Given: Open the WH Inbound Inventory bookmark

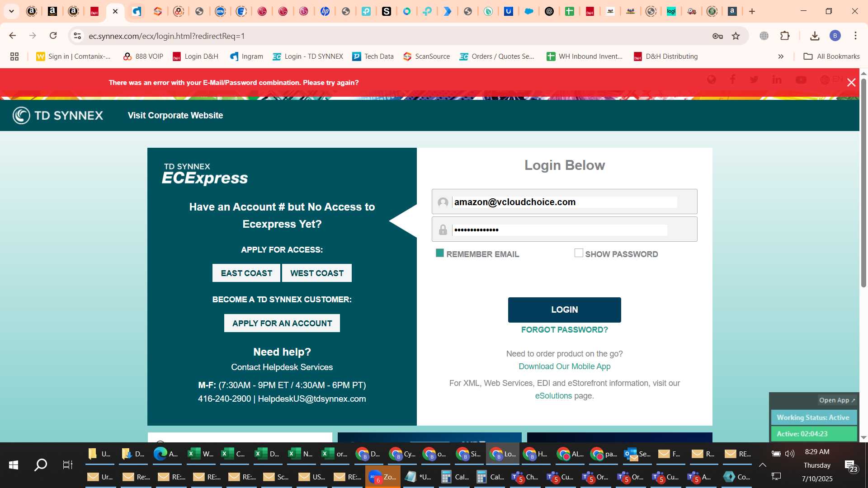Looking at the screenshot, I should [x=585, y=56].
